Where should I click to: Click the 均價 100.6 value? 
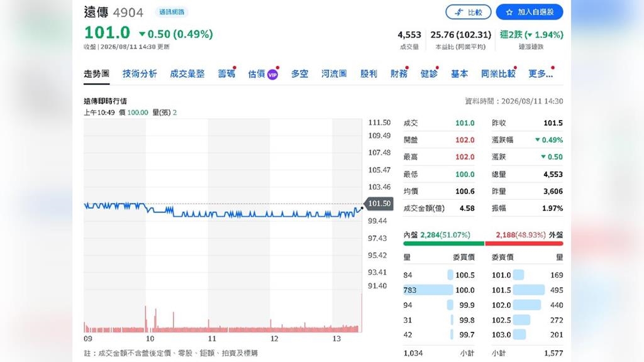[465, 191]
